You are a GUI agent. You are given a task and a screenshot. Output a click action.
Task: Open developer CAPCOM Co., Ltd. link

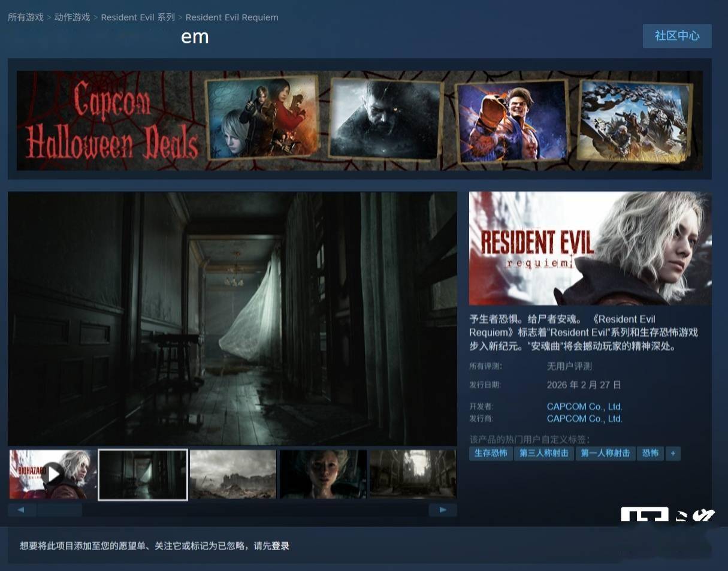(x=584, y=406)
